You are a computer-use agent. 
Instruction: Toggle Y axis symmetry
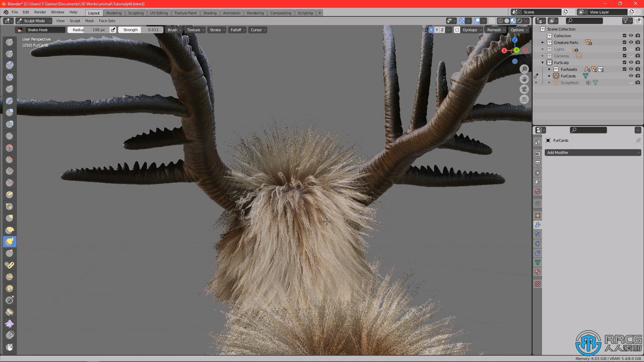(x=437, y=30)
